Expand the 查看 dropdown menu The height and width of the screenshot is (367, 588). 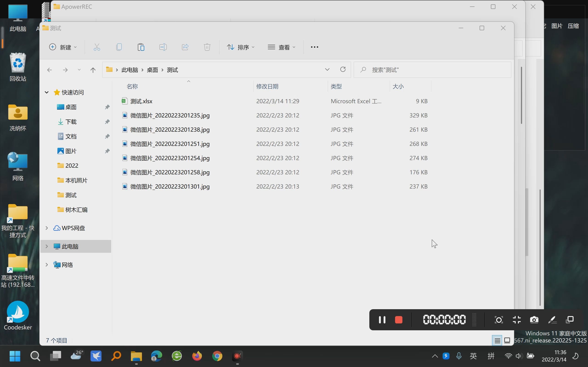point(282,47)
